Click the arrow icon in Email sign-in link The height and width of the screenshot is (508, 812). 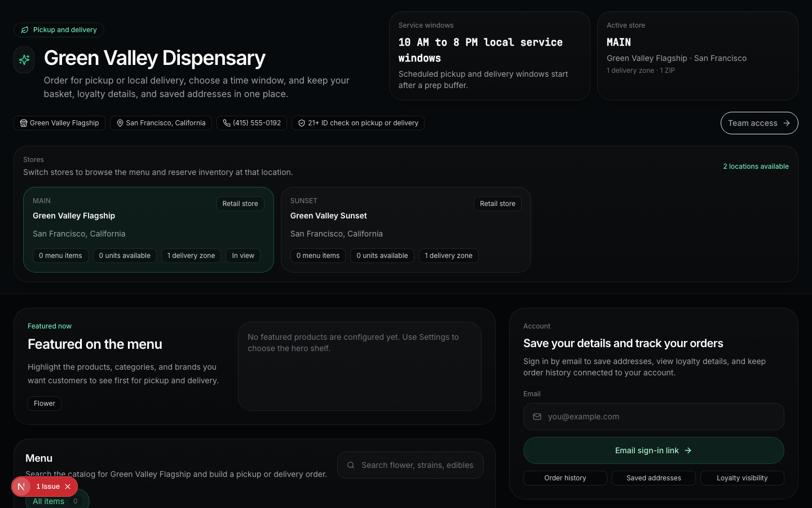click(x=688, y=450)
